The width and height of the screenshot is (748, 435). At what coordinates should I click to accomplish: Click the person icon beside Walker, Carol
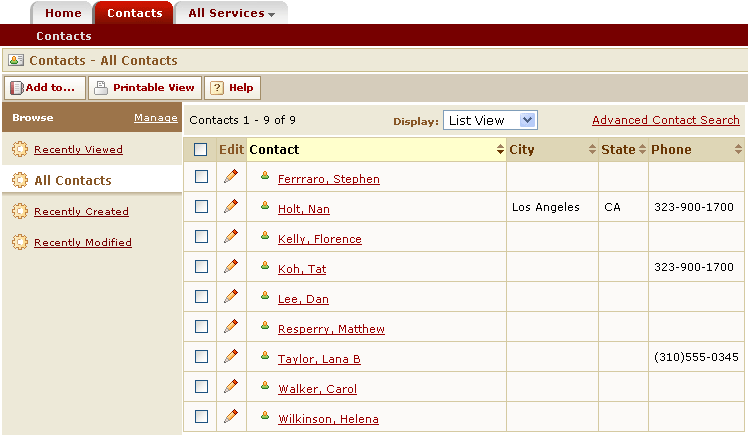(x=265, y=386)
